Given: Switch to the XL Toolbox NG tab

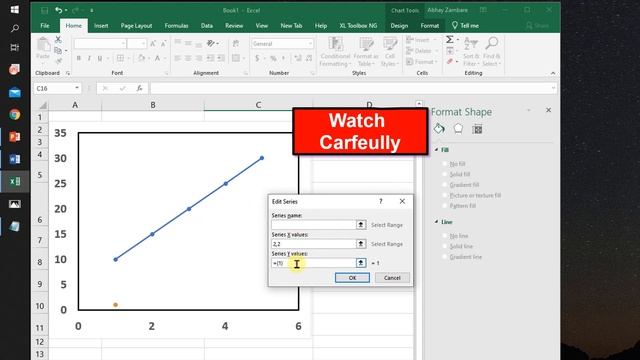Looking at the screenshot, I should tap(358, 25).
